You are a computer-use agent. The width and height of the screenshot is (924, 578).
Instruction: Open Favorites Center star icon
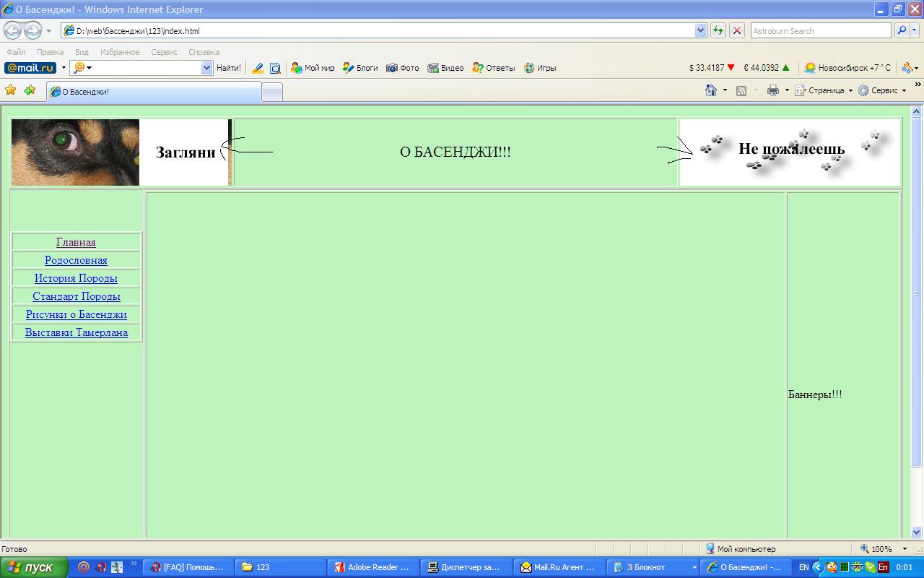coord(11,90)
